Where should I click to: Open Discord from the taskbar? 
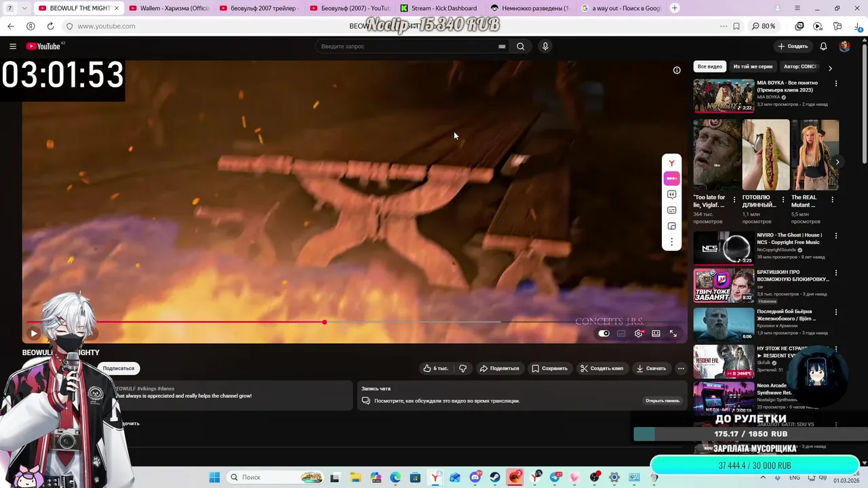(475, 477)
